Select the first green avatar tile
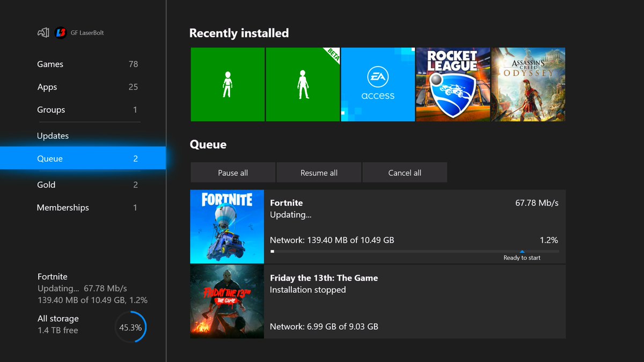Viewport: 644px width, 362px height. 228,84
